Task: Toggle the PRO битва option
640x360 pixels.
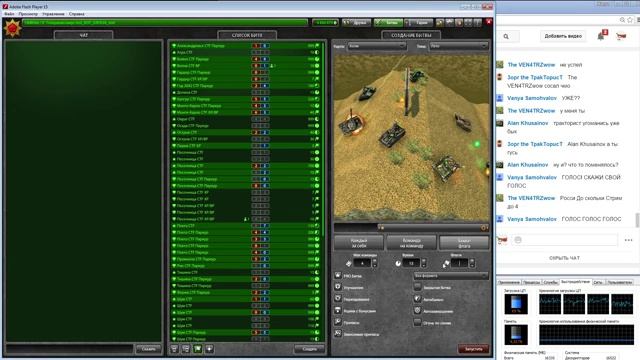Action: point(338,276)
